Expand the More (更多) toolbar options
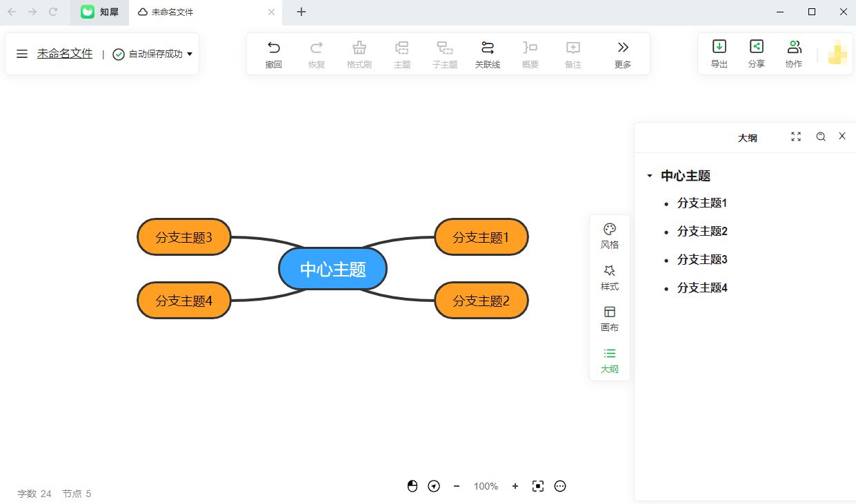Image resolution: width=856 pixels, height=504 pixels. click(x=622, y=54)
